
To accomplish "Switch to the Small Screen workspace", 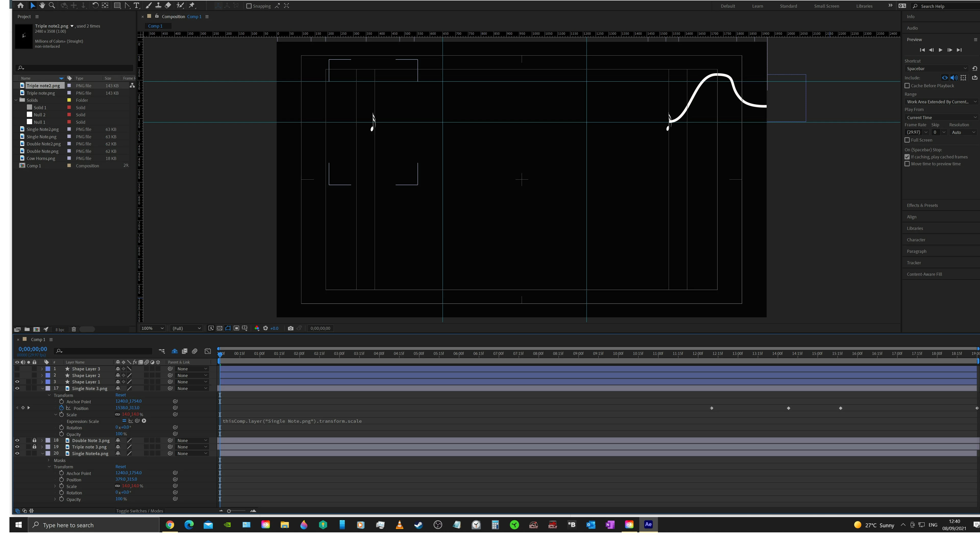I will [x=826, y=6].
